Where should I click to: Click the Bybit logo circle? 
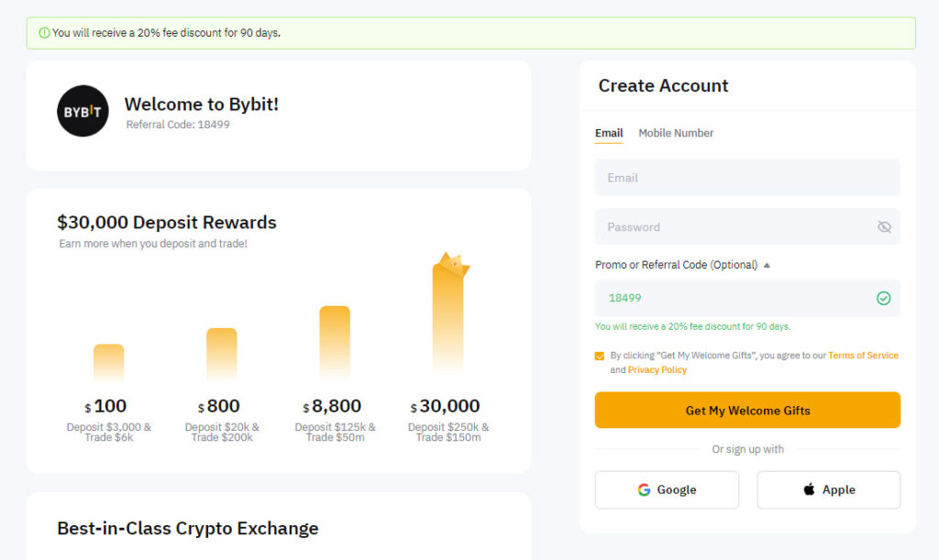coord(83,111)
